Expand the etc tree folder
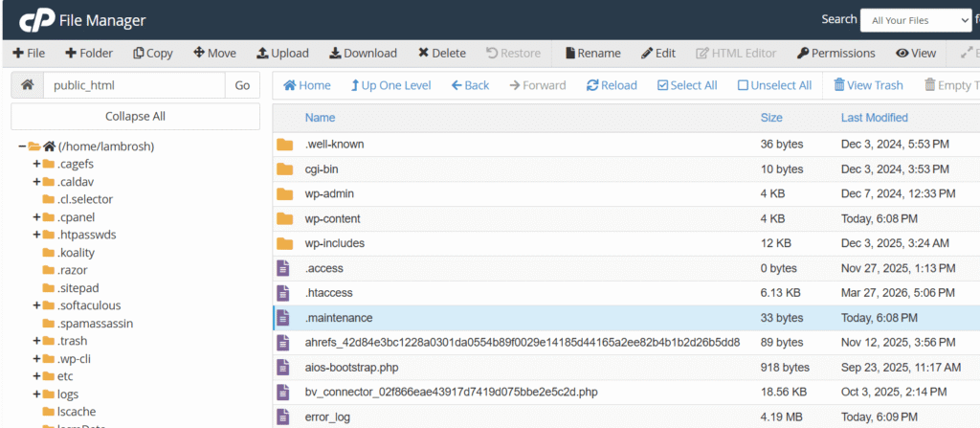 pyautogui.click(x=36, y=376)
